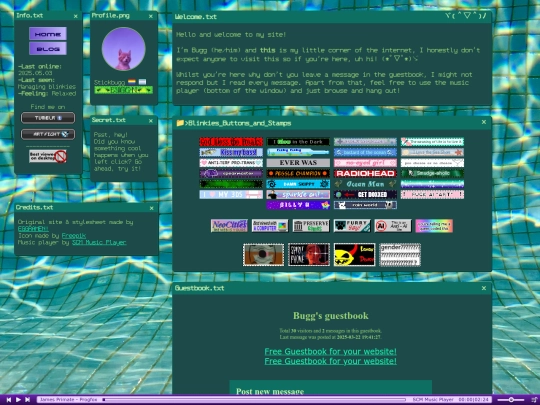Viewport: 540px width, 405px height.
Task: Click the folder icon in the Blinkies title bar
Action: pos(180,123)
